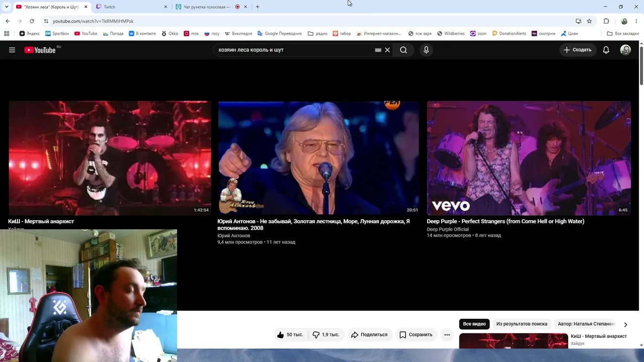Viewport: 644px width, 362px height.
Task: Dislike the video with 1,9 тыс. dislikes
Action: 326,335
